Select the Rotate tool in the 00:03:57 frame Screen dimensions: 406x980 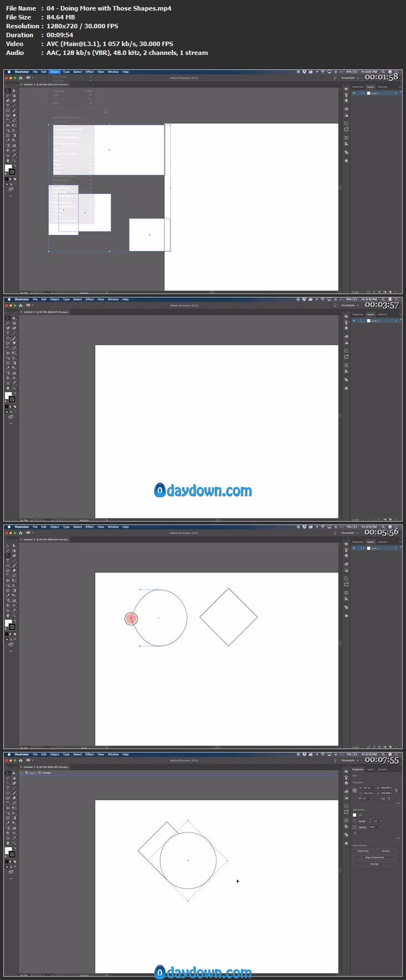[x=8, y=348]
